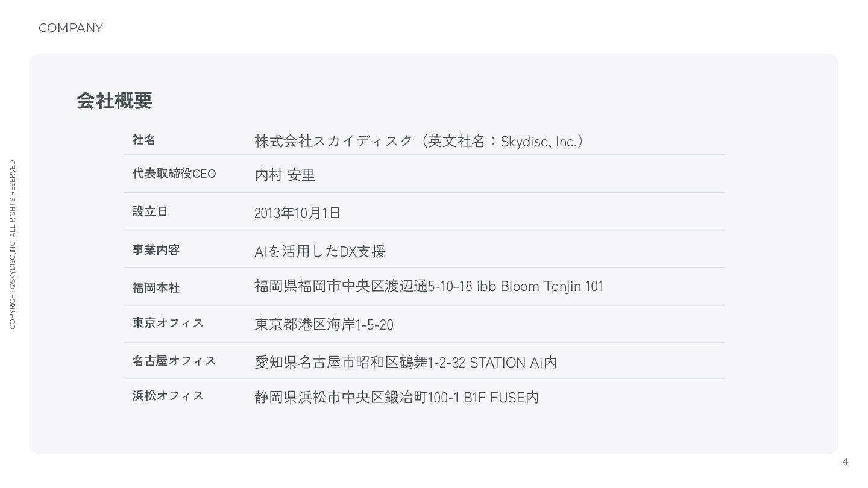The width and height of the screenshot is (868, 488).
Task: Click the 会社概要 slide title
Action: (x=114, y=101)
